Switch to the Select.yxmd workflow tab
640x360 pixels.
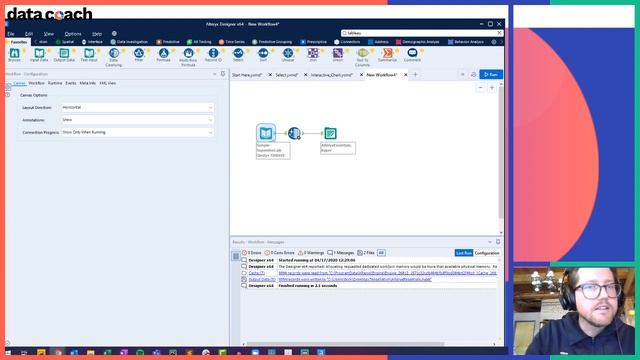click(x=287, y=75)
